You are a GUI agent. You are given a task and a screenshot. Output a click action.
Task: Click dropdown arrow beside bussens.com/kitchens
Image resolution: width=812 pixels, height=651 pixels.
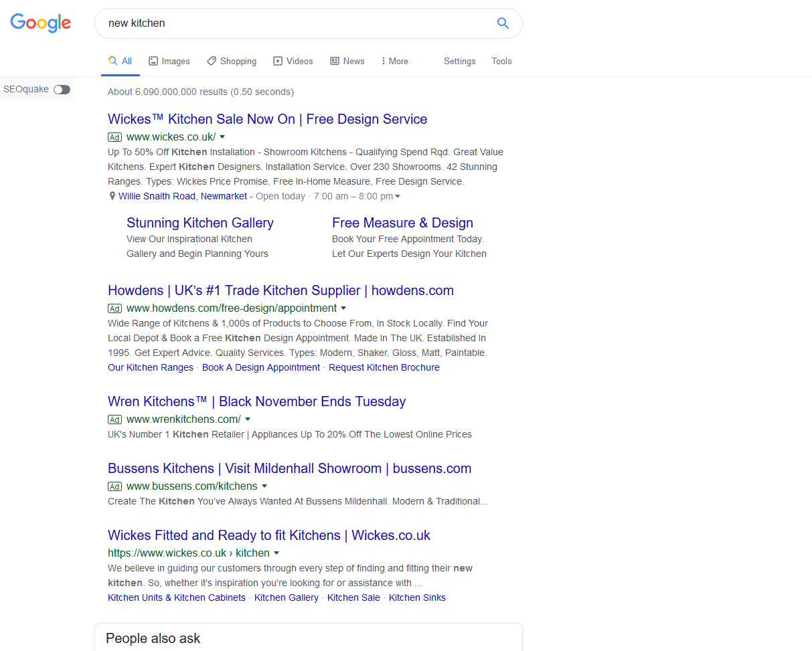(x=264, y=486)
